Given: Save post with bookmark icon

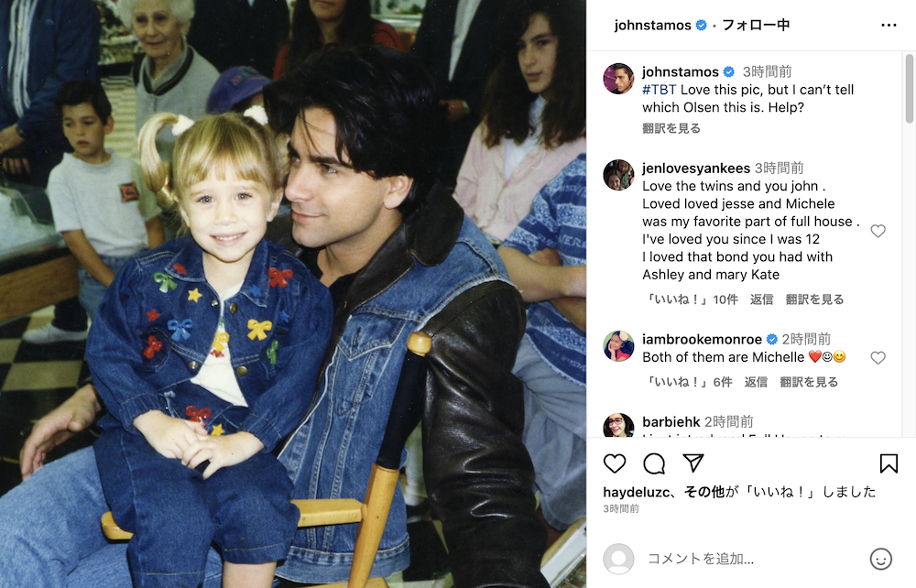Looking at the screenshot, I should click(889, 463).
